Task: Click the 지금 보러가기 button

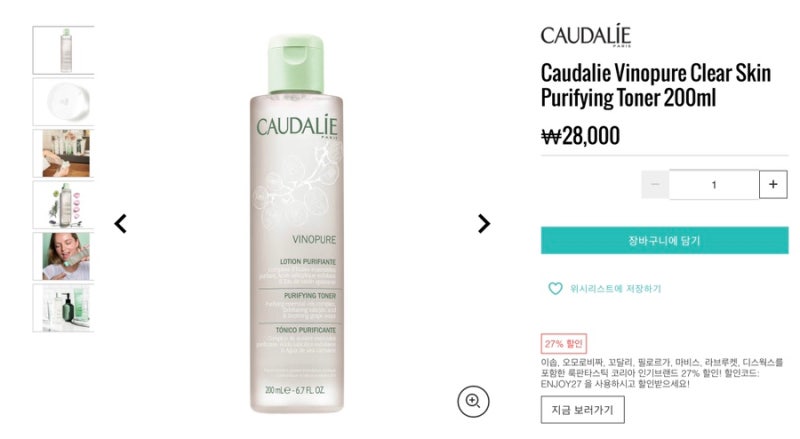Action: [582, 409]
